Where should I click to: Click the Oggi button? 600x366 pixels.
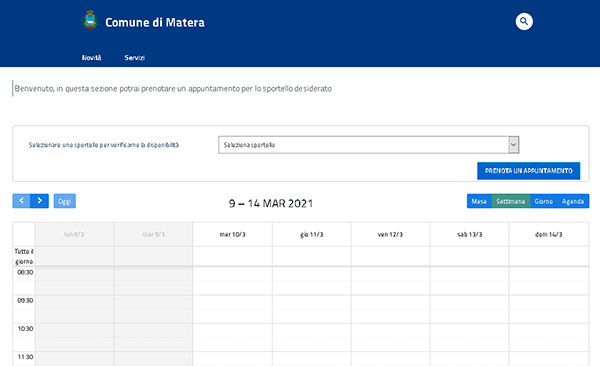65,201
